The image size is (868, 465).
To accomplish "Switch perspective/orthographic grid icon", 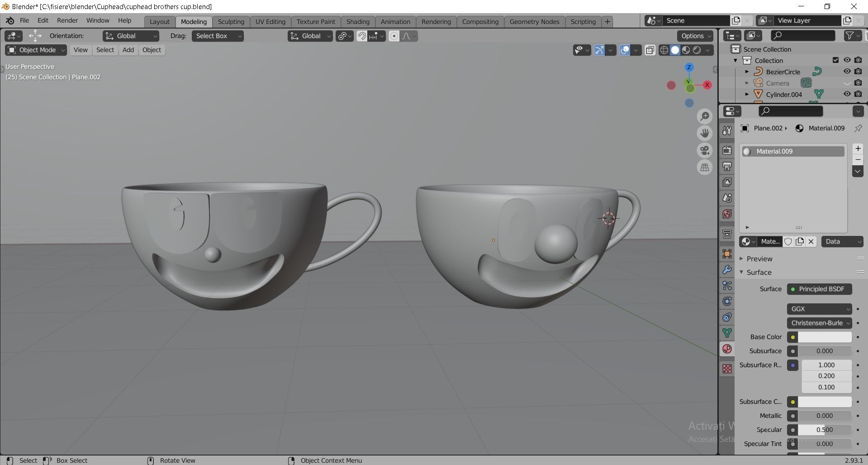I will click(705, 168).
